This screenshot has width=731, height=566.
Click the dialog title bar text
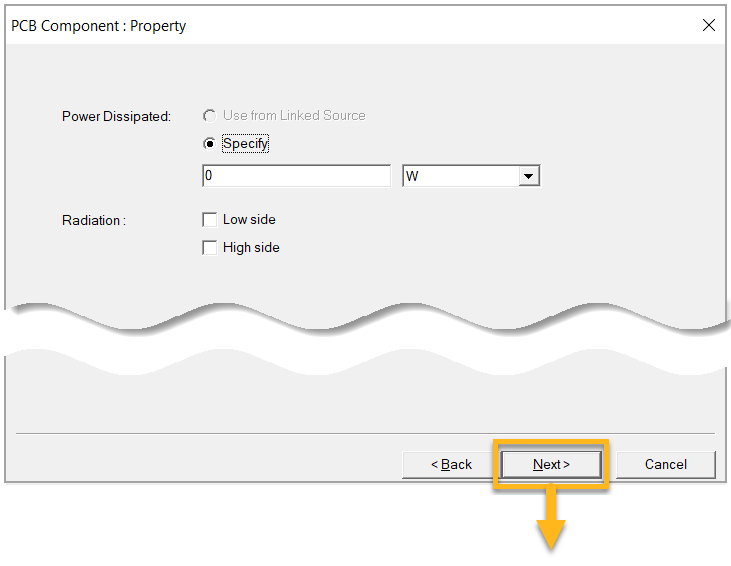pos(98,26)
